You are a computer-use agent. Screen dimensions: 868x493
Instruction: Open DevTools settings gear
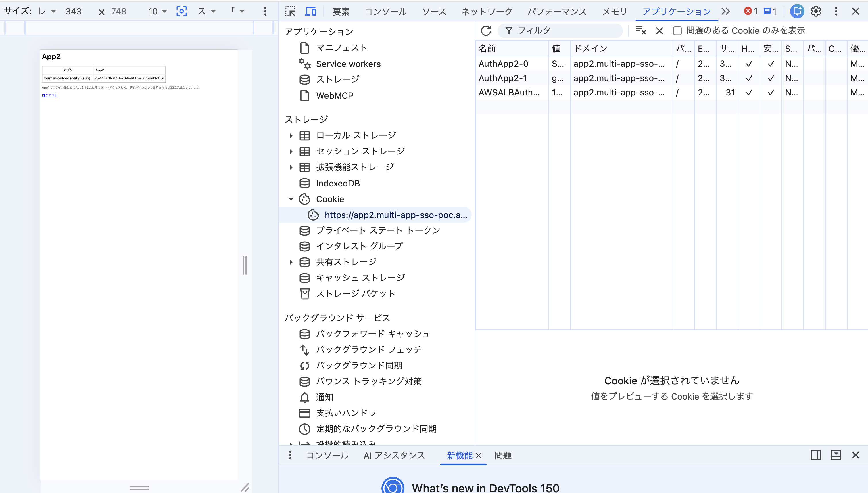816,12
